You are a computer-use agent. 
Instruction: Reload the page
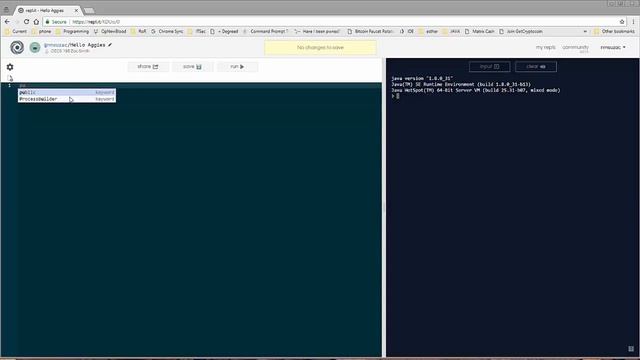pyautogui.click(x=27, y=22)
